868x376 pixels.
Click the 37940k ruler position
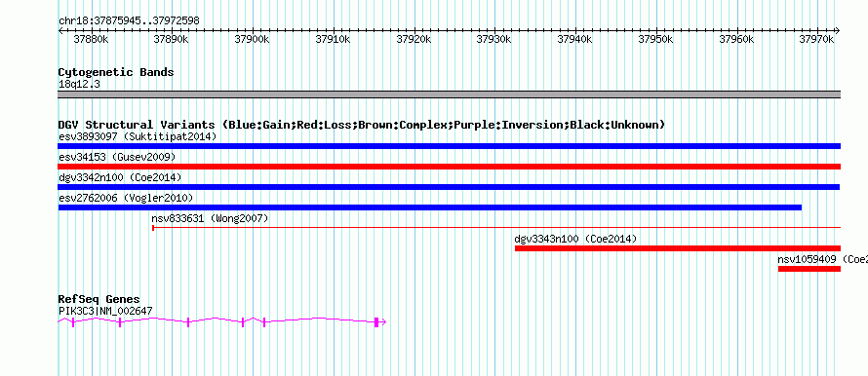tap(575, 39)
